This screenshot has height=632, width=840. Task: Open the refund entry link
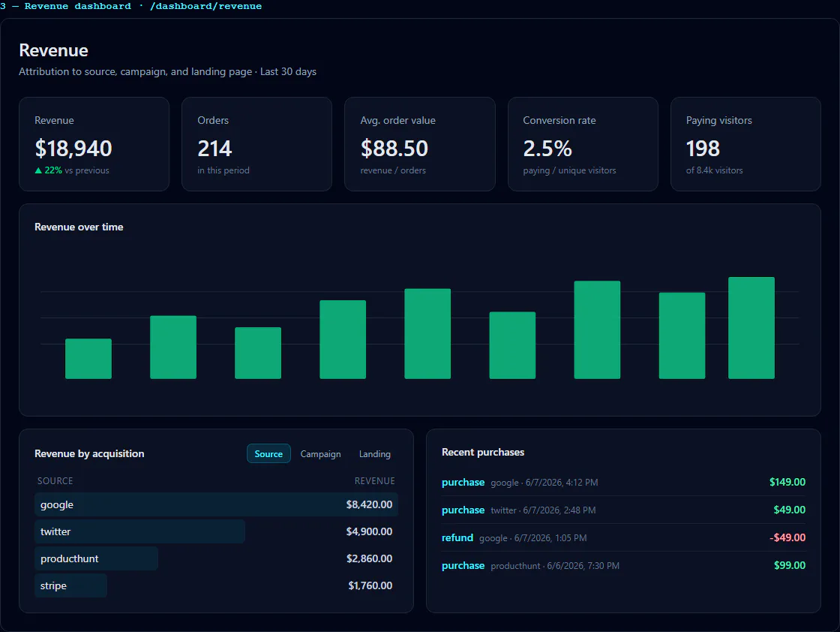457,537
